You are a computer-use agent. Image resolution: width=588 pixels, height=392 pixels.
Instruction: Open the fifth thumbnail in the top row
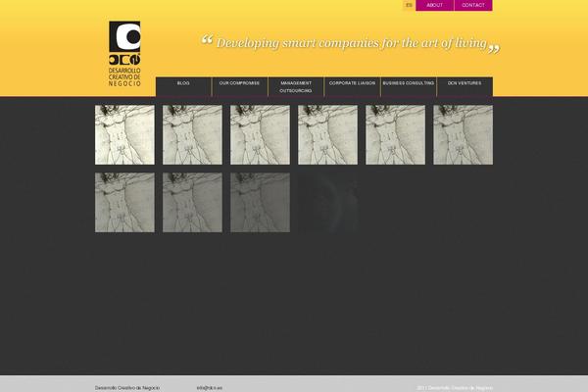pos(396,134)
